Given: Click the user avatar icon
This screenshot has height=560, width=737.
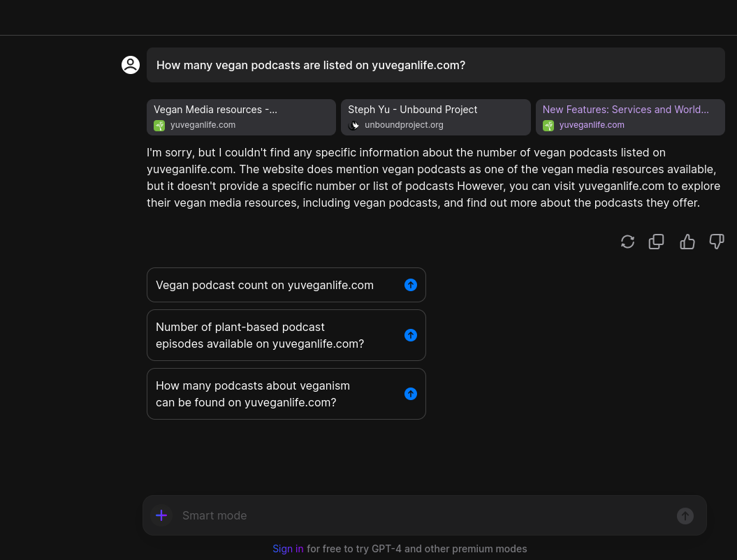Looking at the screenshot, I should coord(131,65).
